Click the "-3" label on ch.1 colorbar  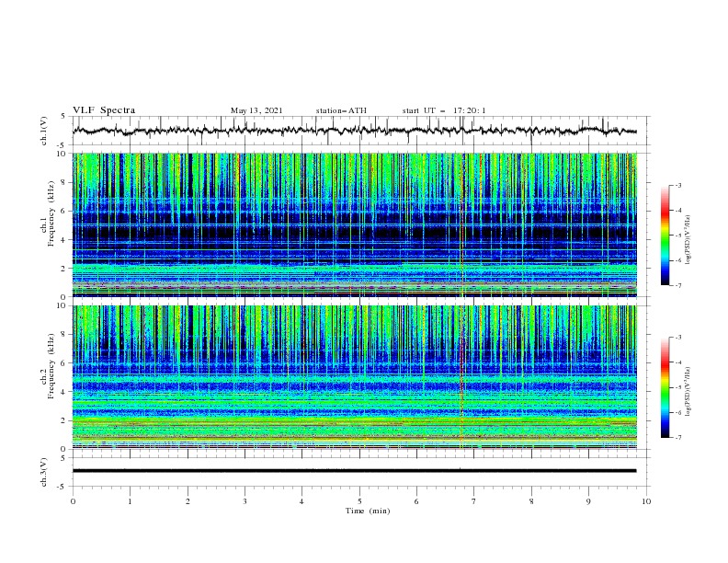pyautogui.click(x=678, y=185)
